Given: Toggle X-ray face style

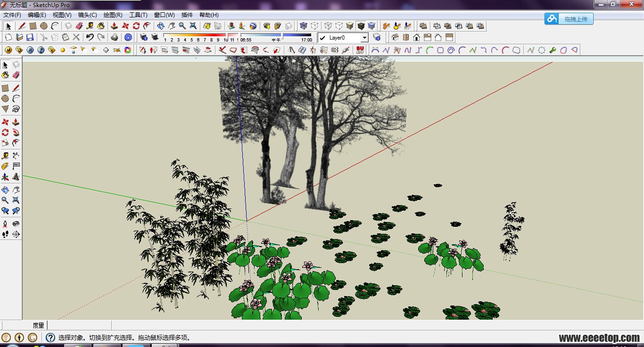Looking at the screenshot, I should (303, 26).
